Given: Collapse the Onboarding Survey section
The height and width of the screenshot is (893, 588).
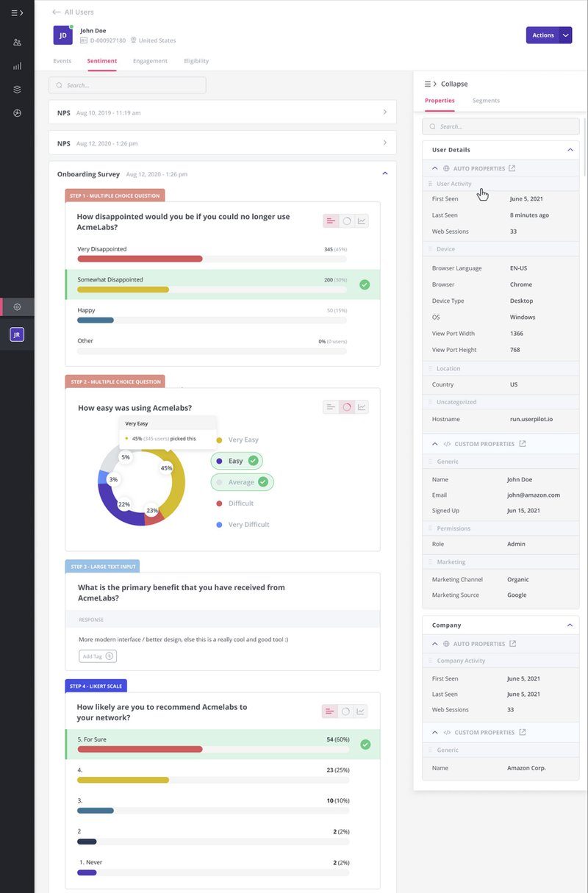Looking at the screenshot, I should [x=384, y=174].
